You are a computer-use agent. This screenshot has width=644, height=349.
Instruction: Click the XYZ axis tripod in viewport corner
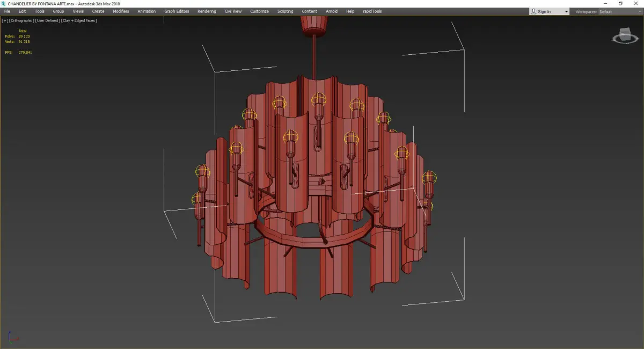(13, 338)
